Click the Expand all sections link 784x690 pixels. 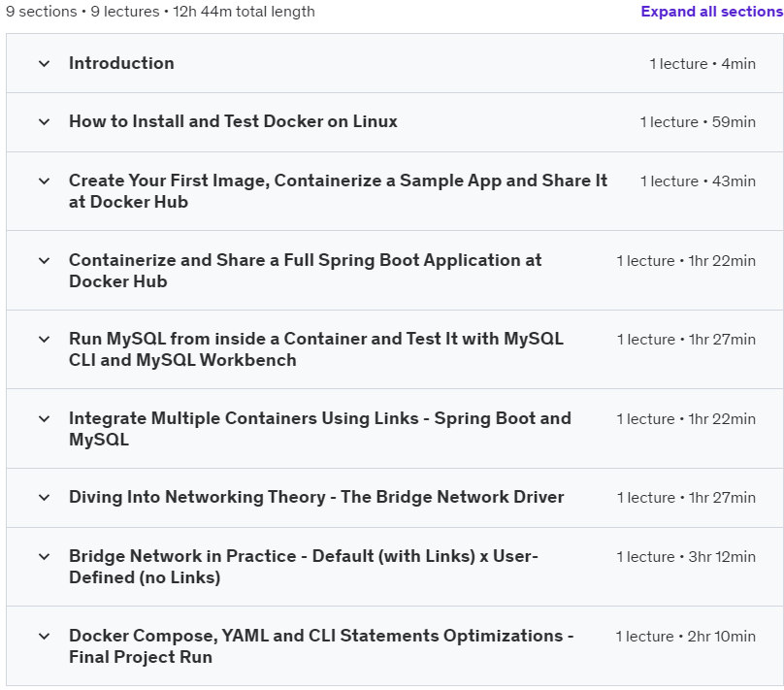pyautogui.click(x=712, y=12)
